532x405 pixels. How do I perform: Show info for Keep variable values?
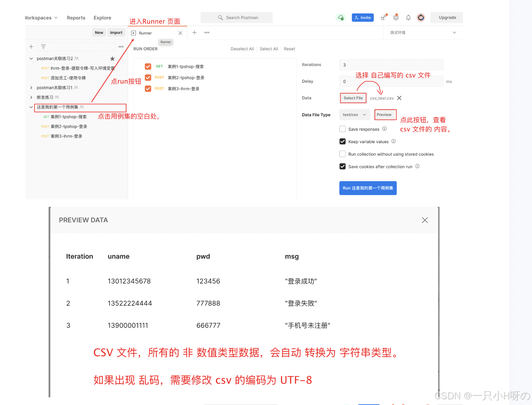tap(394, 141)
